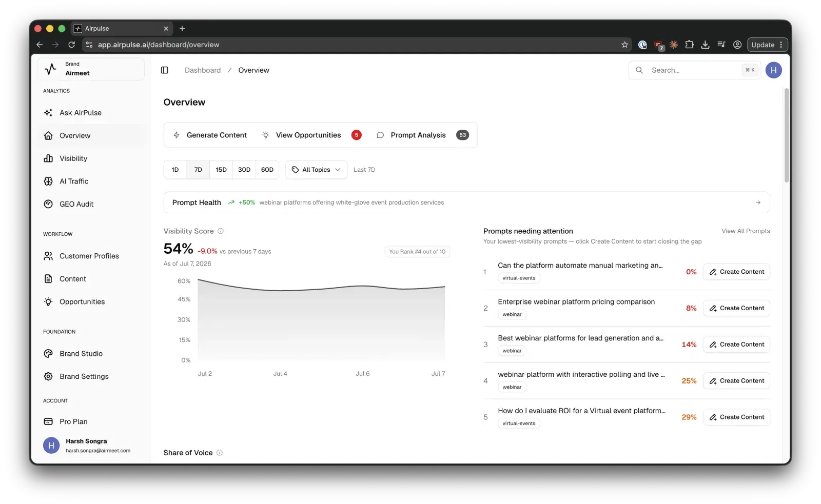This screenshot has width=821, height=504.
Task: Click the Opportunities lightbulb icon in sidebar
Action: 48,301
